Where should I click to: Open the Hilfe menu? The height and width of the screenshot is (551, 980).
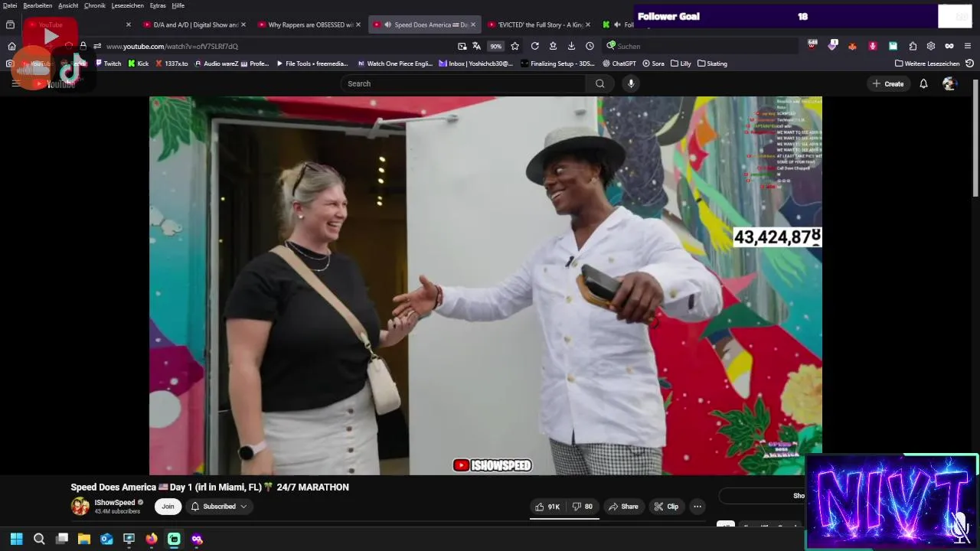[x=178, y=5]
